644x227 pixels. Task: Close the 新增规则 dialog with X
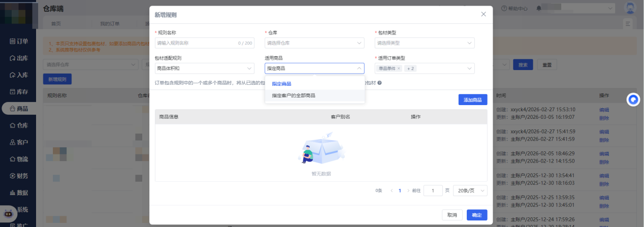click(484, 14)
